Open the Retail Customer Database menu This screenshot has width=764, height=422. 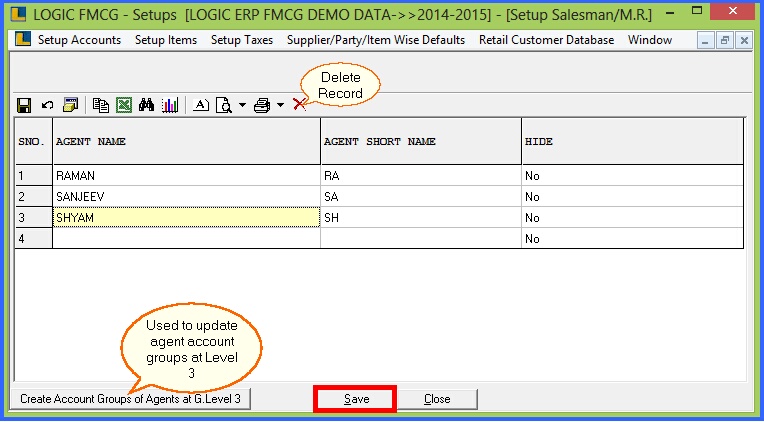[x=546, y=40]
